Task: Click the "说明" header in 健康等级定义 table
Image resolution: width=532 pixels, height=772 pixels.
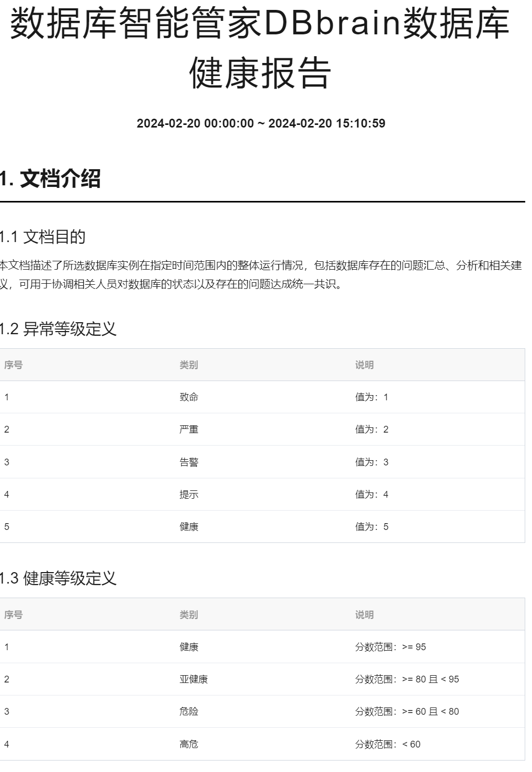Action: tap(364, 615)
